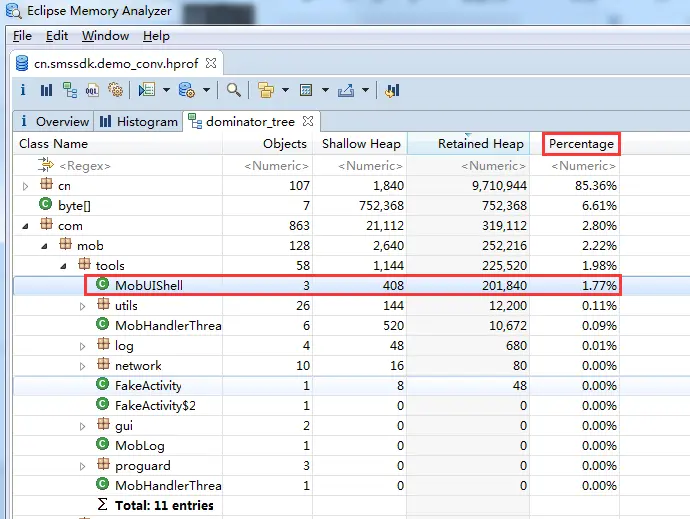Screen dimensions: 690x519
Task: Sort by Objects column header
Action: [x=268, y=144]
